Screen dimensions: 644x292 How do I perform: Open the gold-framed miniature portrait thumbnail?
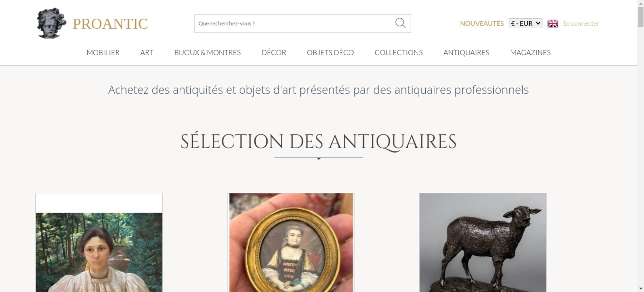[291, 242]
